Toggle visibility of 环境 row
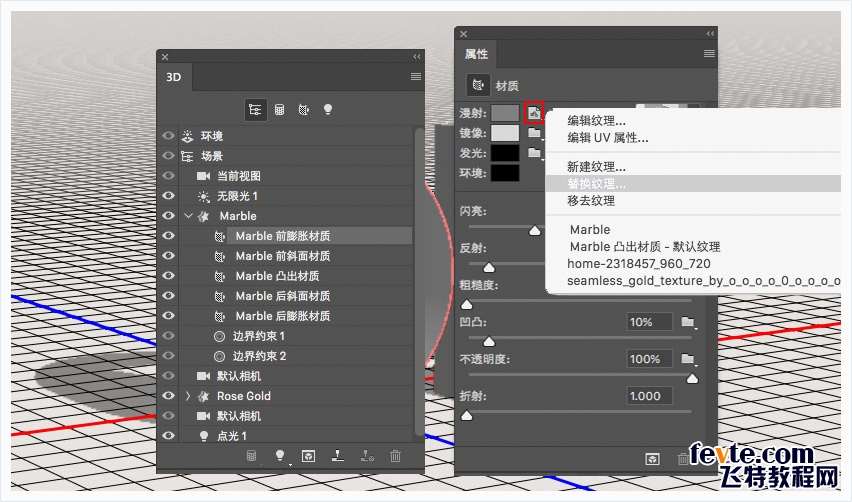This screenshot has width=852, height=502. (x=168, y=136)
